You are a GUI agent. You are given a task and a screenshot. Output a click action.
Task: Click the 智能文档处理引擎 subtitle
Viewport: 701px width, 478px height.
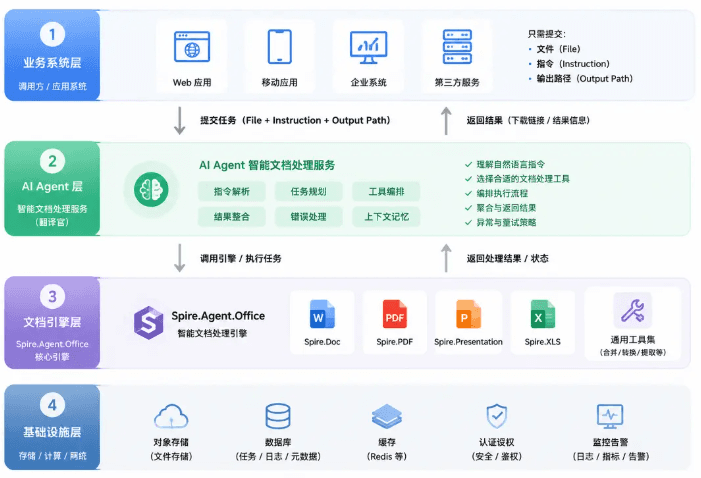click(x=212, y=333)
